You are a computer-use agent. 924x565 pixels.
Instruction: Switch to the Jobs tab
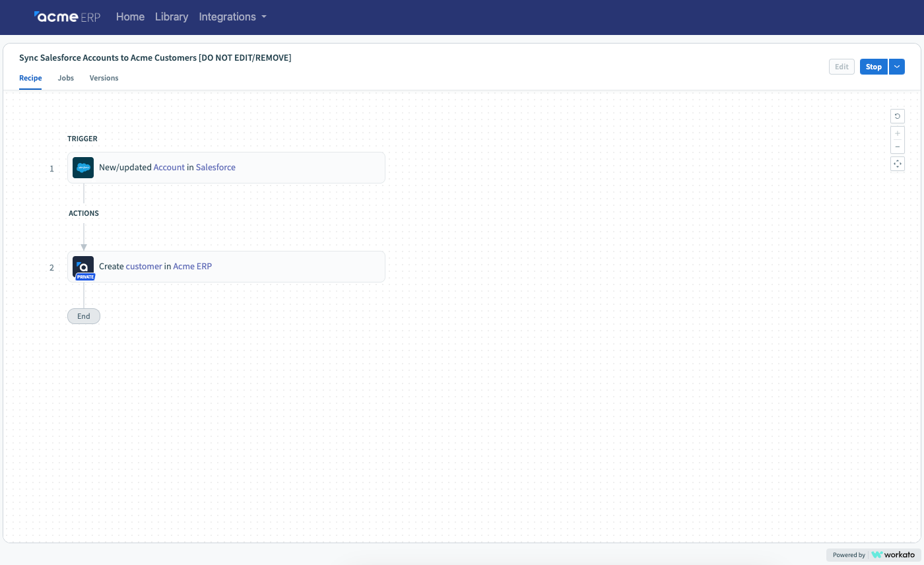coord(65,78)
